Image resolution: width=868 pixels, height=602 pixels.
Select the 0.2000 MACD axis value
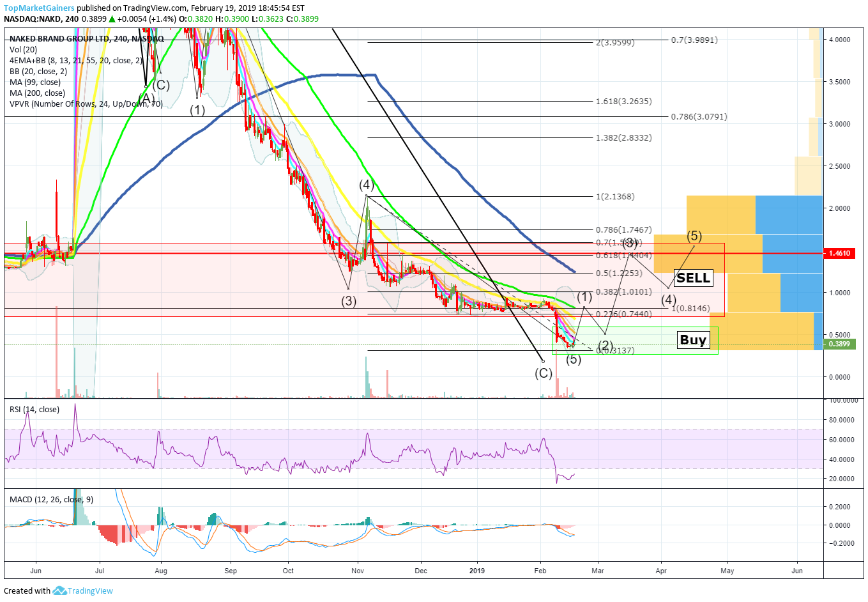tap(840, 507)
